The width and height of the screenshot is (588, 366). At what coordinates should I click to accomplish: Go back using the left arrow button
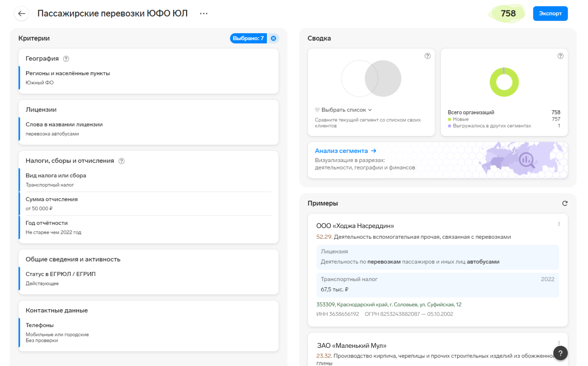[22, 14]
